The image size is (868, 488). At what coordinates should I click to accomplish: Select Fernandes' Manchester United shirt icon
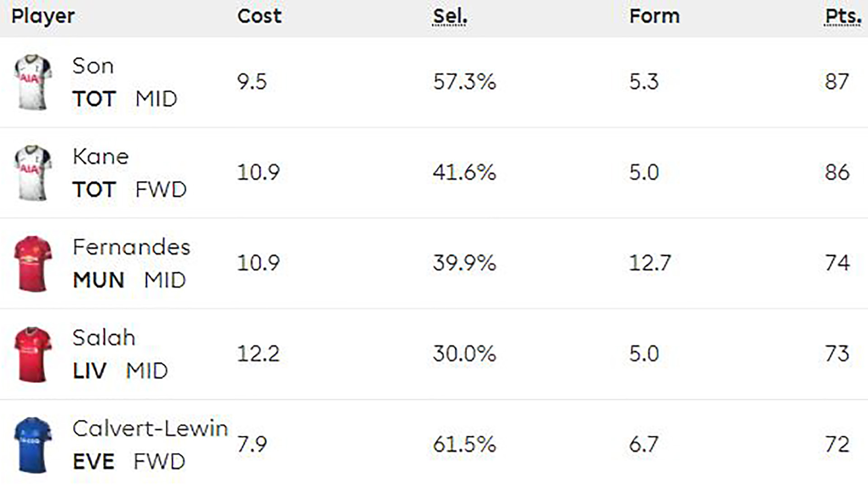pos(33,263)
